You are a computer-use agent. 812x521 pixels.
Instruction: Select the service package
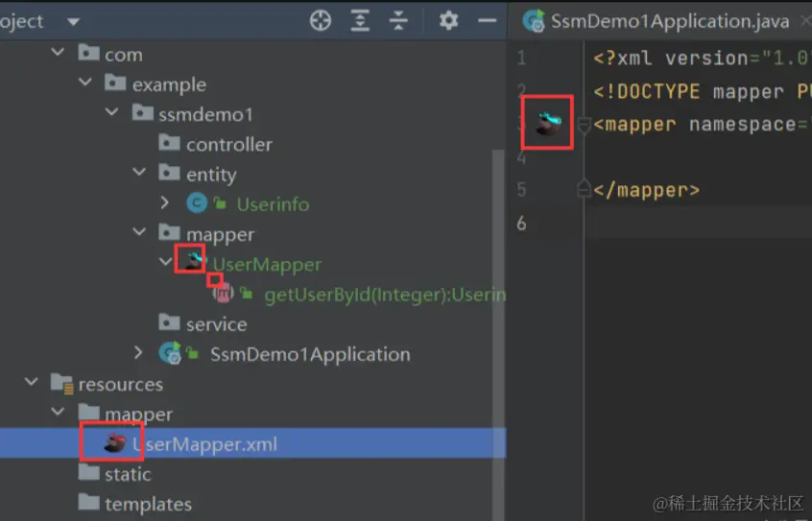tap(217, 324)
